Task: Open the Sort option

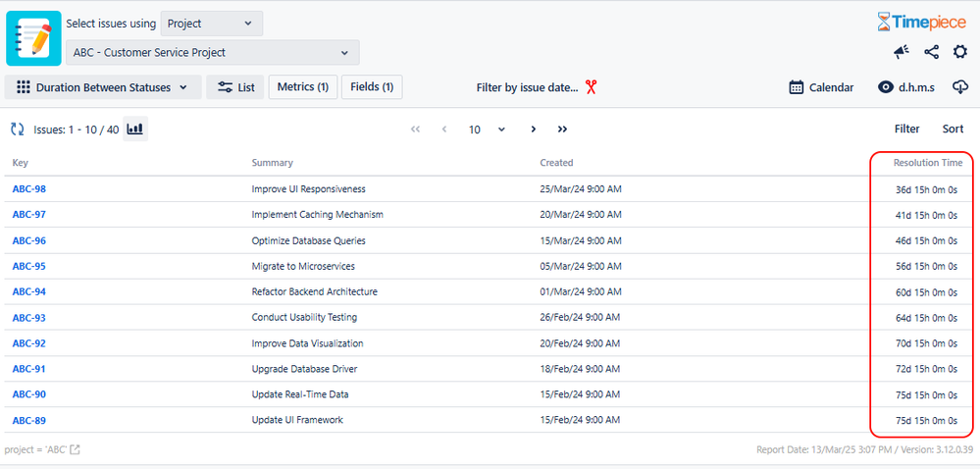Action: coord(954,129)
